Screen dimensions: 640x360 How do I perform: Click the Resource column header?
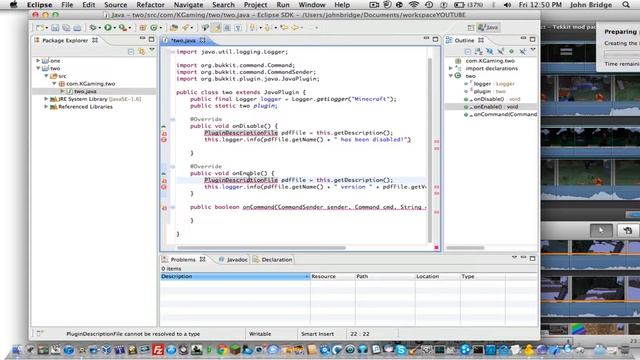pyautogui.click(x=333, y=276)
